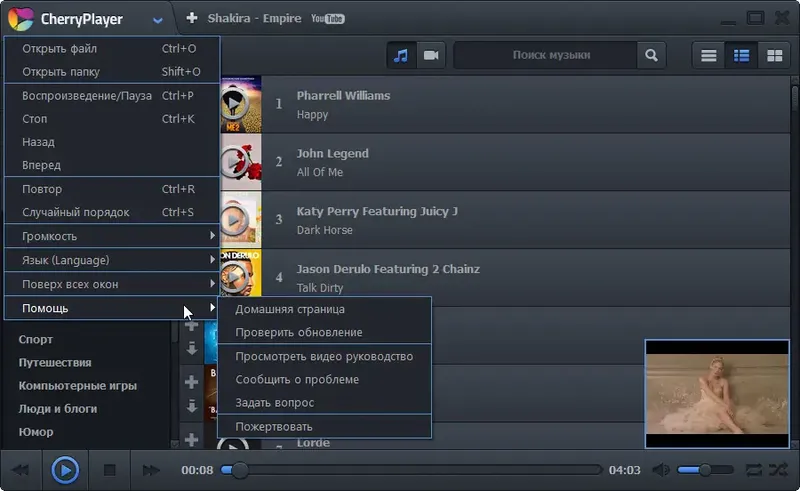Click the previous track button

(x=21, y=470)
